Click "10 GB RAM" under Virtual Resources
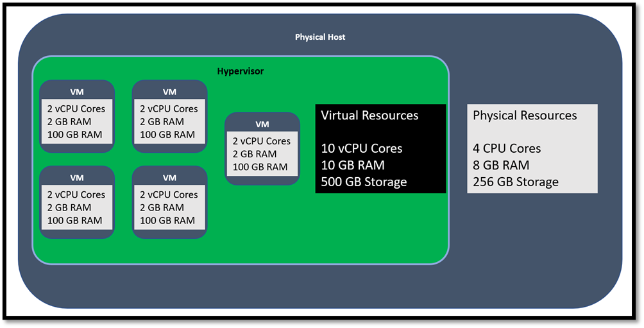This screenshot has height=328, width=644. [x=353, y=165]
